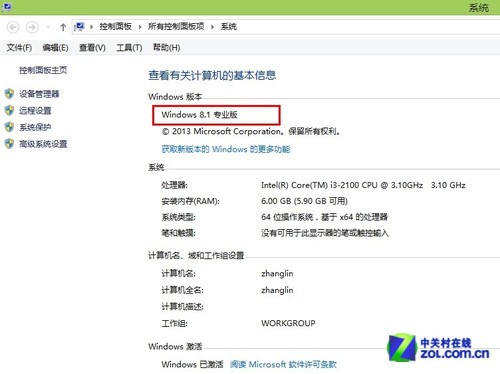Go up one level with Up arrow
The image size is (500, 374).
pos(63,27)
